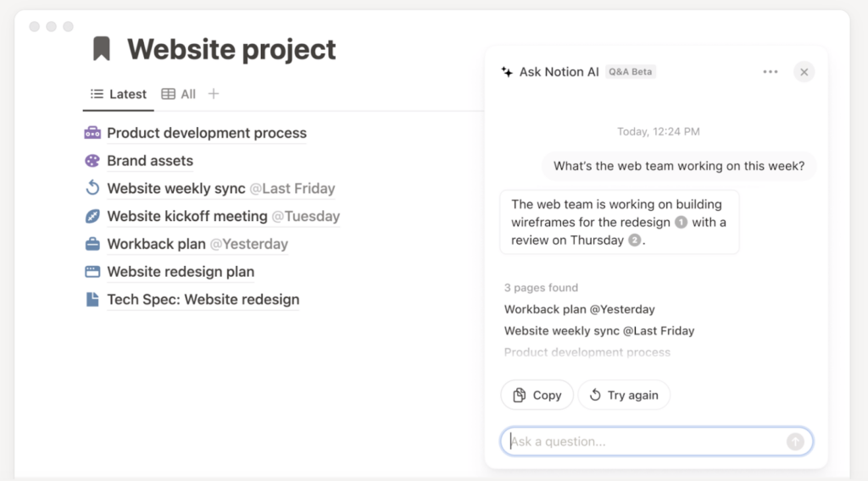Click the AI answer about wireframes
The height and width of the screenshot is (481, 868).
[620, 222]
